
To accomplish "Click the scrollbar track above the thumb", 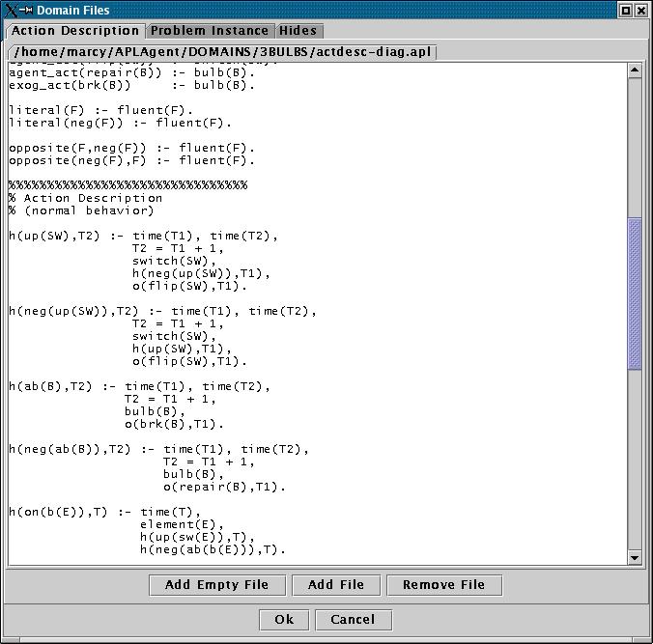I will [635, 145].
